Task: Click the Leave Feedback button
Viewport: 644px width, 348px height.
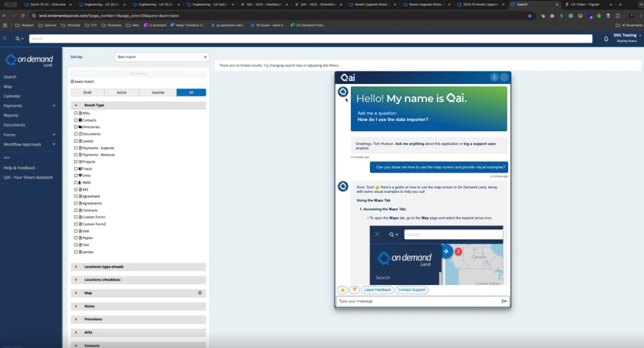Action: tap(377, 289)
